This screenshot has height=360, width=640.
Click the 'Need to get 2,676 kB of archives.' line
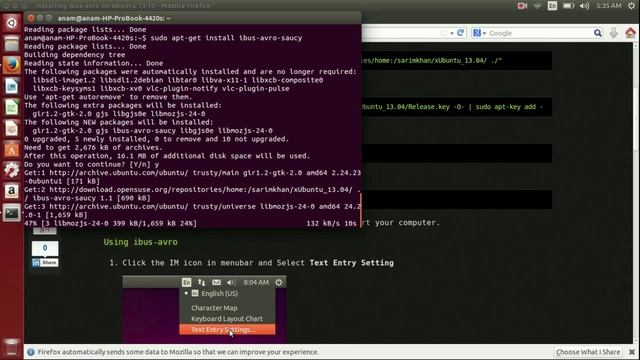coord(93,147)
